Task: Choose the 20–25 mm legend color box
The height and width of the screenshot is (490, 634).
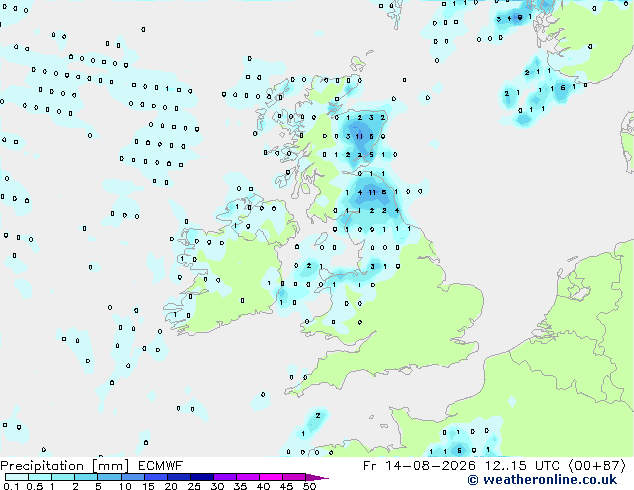Action: (179, 477)
